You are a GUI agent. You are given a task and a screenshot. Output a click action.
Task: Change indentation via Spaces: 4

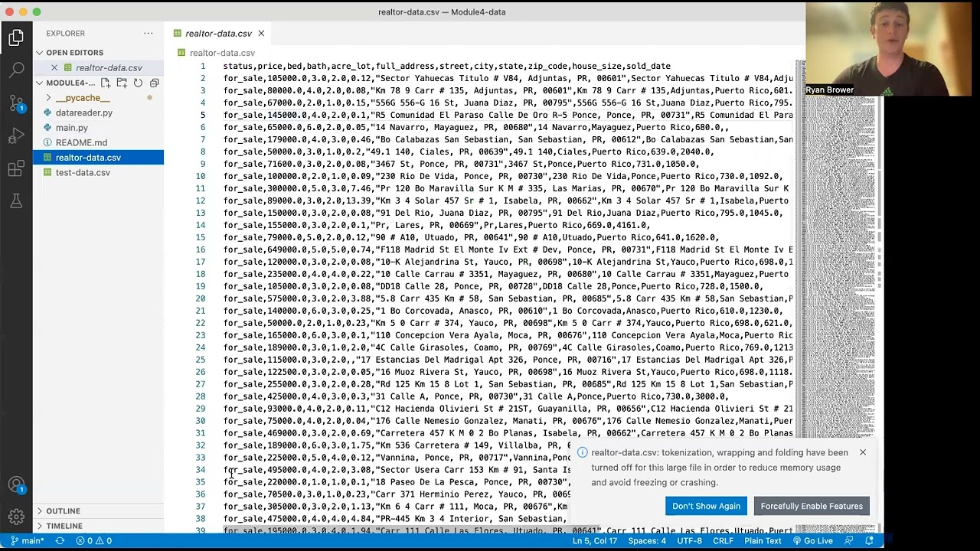tap(647, 541)
